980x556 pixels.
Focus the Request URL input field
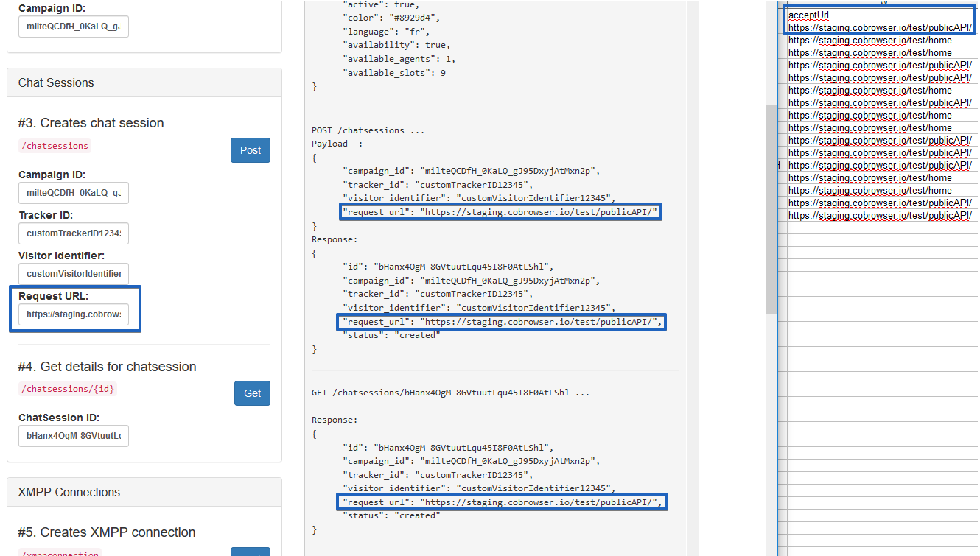74,314
